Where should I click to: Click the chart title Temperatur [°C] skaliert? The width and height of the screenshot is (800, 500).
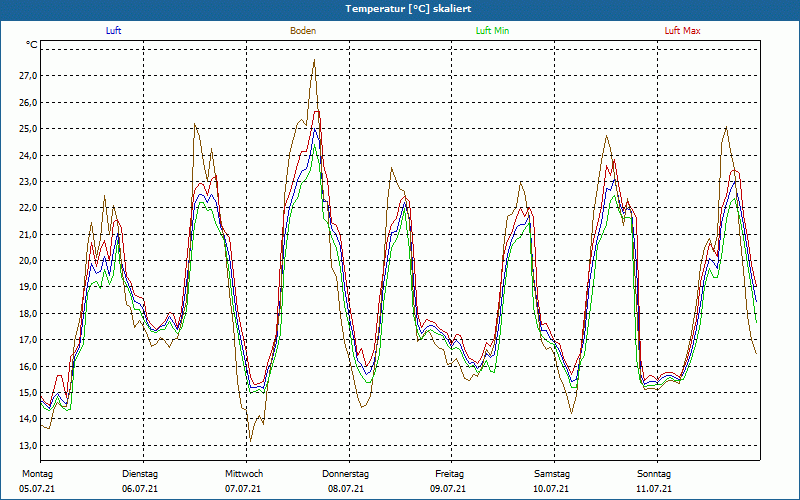408,9
